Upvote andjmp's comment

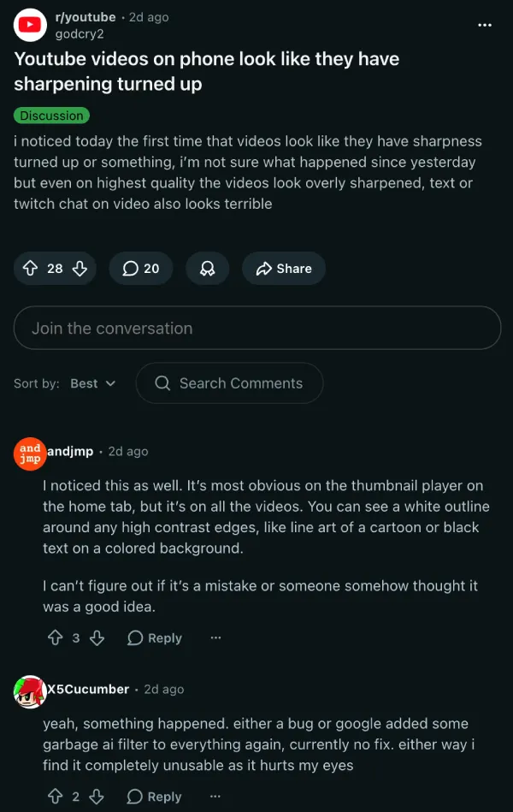(x=56, y=637)
